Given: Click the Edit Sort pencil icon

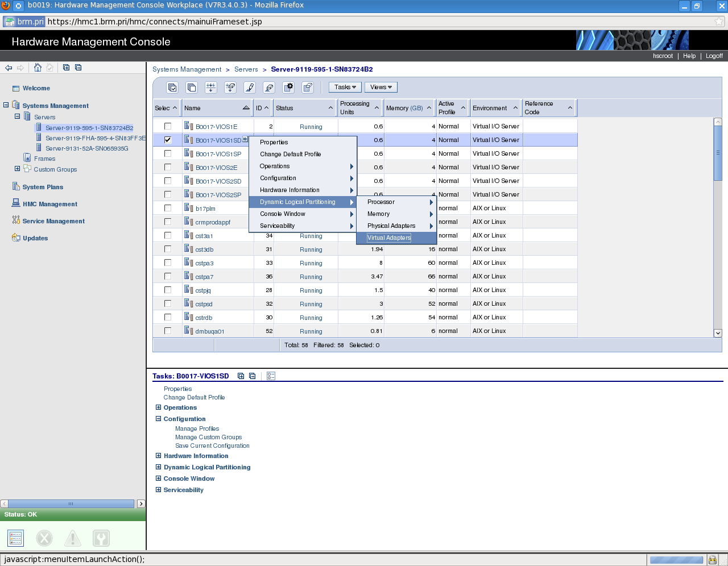Looking at the screenshot, I should coord(250,88).
